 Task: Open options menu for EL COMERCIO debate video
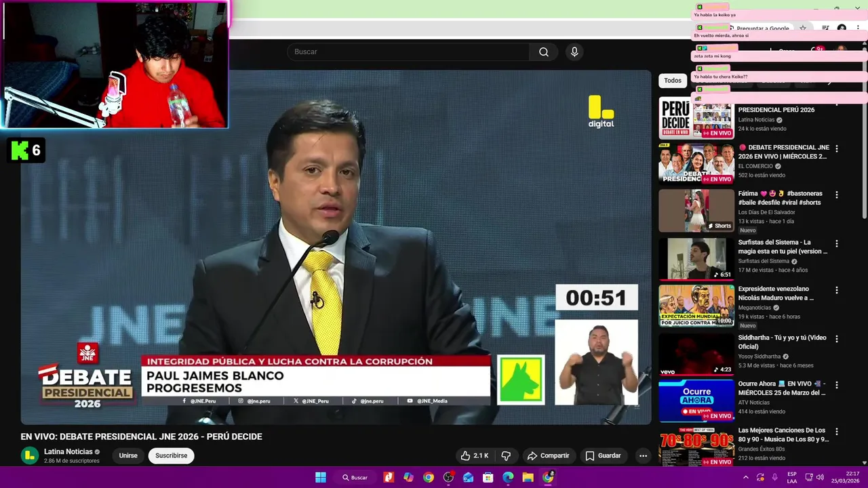pyautogui.click(x=836, y=148)
